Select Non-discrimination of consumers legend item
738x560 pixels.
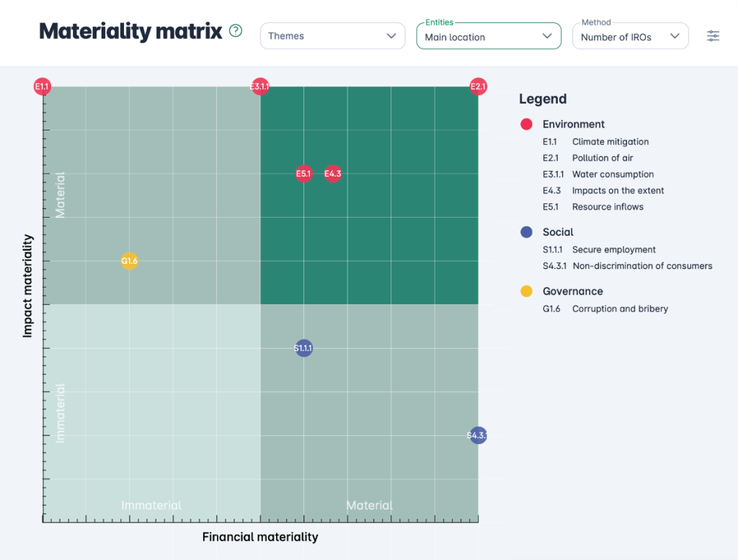click(641, 266)
